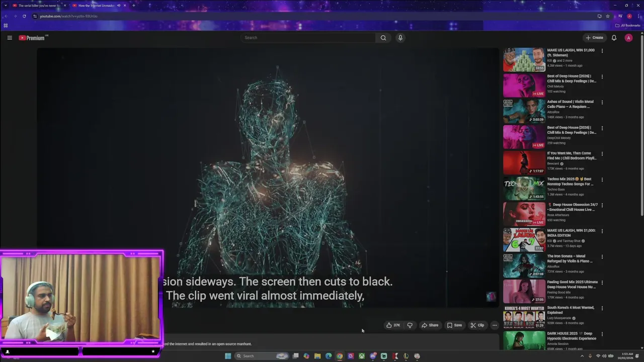This screenshot has height=362, width=644.
Task: Open the apps grid in bookmarks bar
Action: click(6, 26)
